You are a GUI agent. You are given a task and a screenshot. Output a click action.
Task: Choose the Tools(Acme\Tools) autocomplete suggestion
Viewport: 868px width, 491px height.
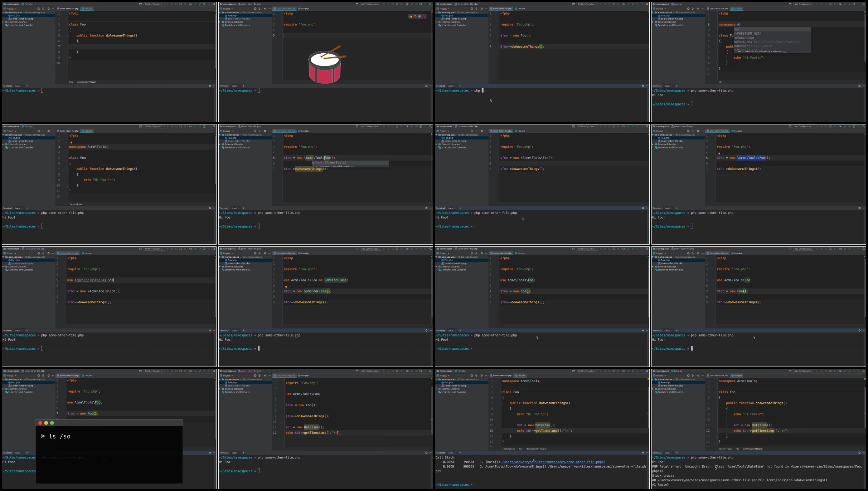(330, 163)
